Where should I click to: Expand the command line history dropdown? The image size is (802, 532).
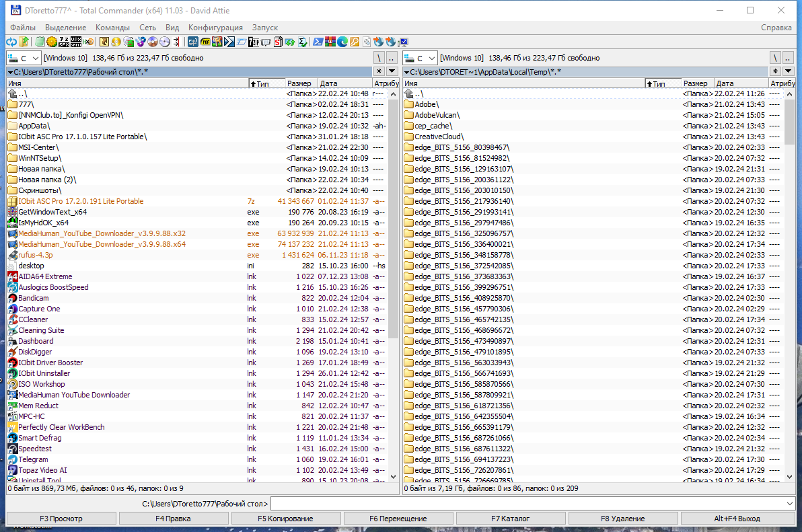point(791,504)
